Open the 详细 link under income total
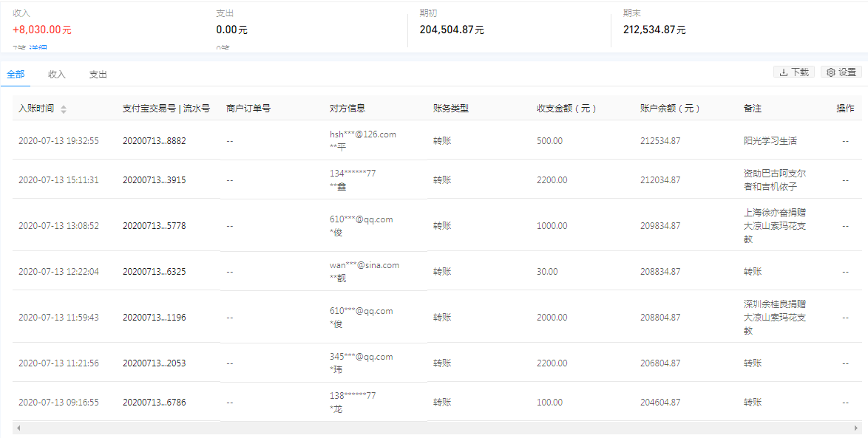 [x=38, y=49]
